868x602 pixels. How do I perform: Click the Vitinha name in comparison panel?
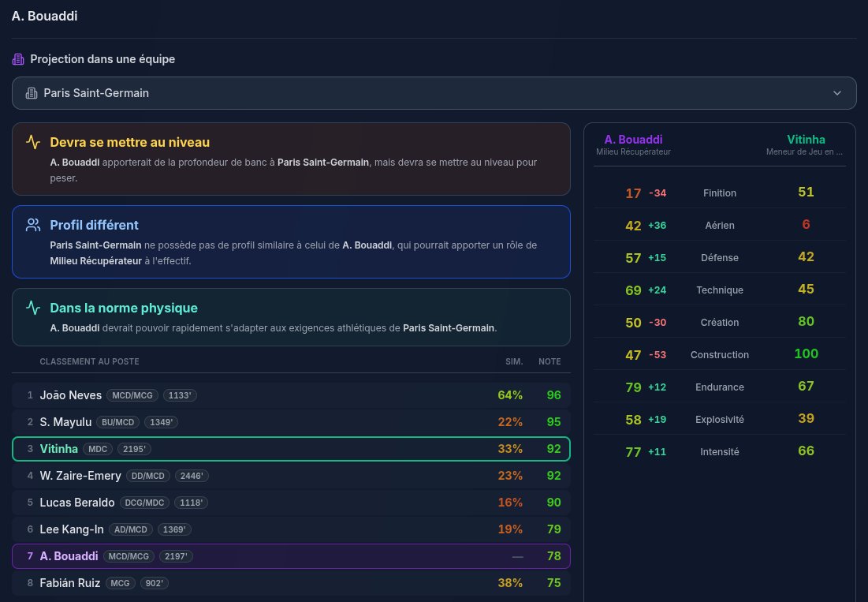tap(806, 140)
